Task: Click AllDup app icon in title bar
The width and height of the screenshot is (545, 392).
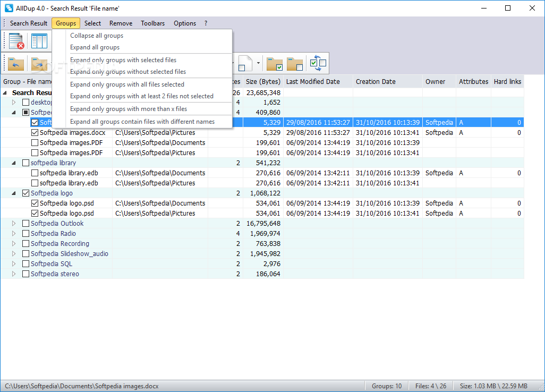Action: pyautogui.click(x=9, y=8)
